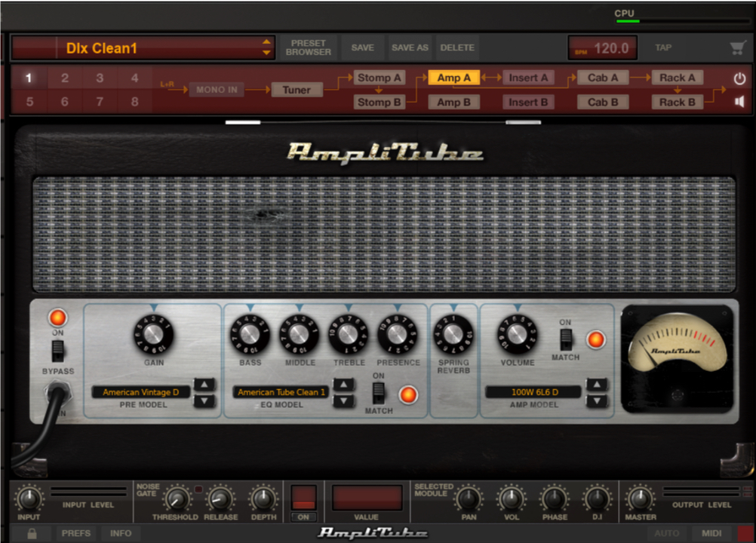Step pre model up with arrow

click(x=204, y=385)
